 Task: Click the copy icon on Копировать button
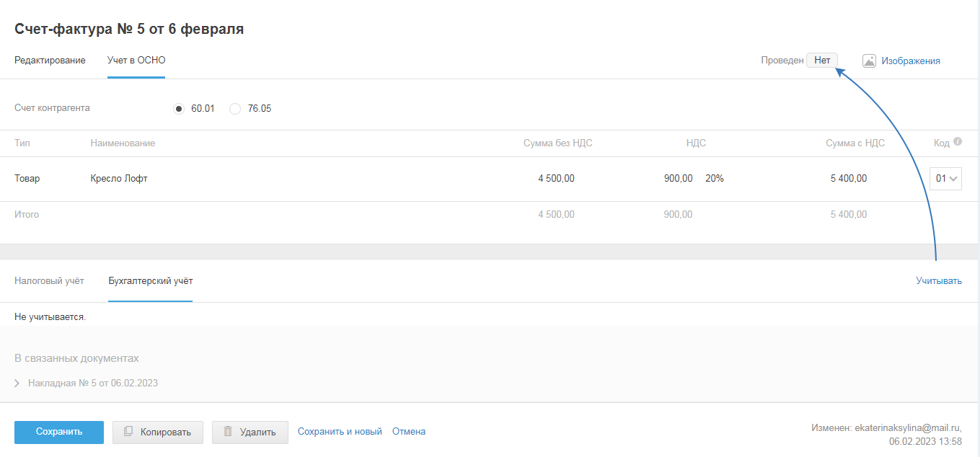128,432
